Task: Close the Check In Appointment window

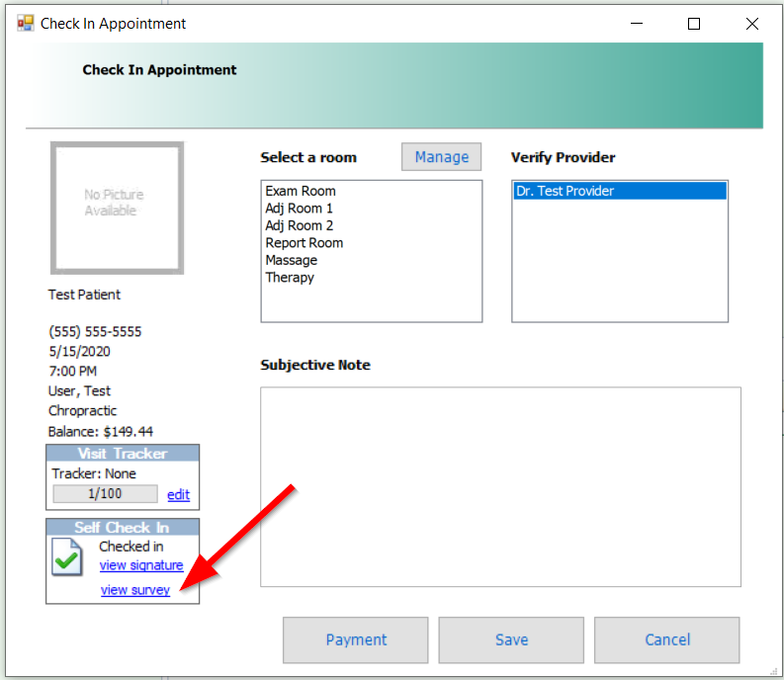Action: (x=752, y=24)
